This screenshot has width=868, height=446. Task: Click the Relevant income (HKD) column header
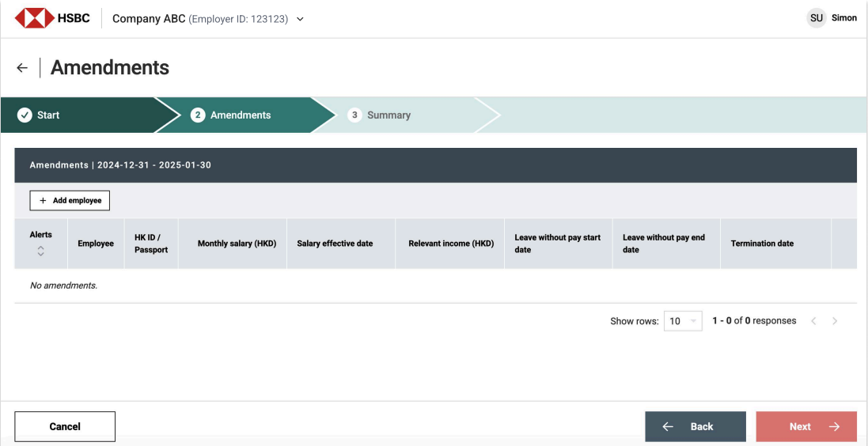pos(451,244)
